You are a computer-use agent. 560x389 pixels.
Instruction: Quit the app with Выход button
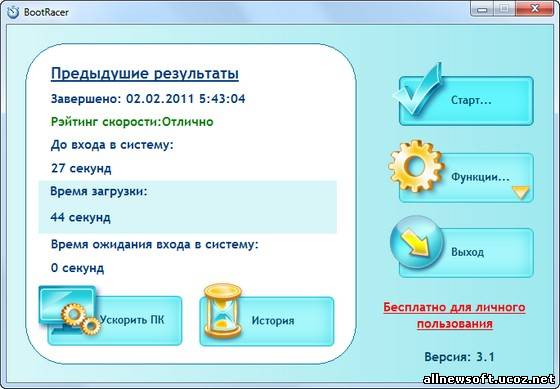pos(466,253)
